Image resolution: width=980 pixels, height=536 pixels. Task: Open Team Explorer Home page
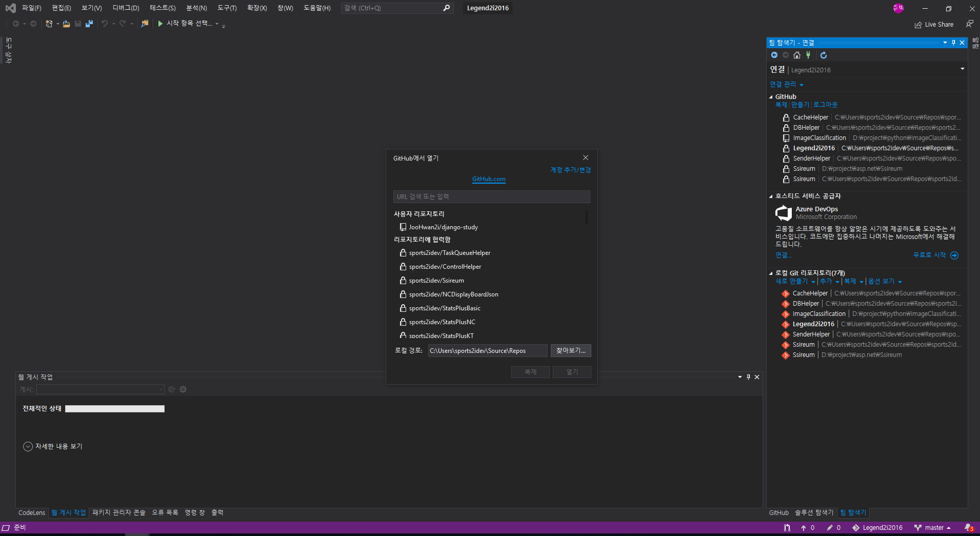[x=797, y=55]
